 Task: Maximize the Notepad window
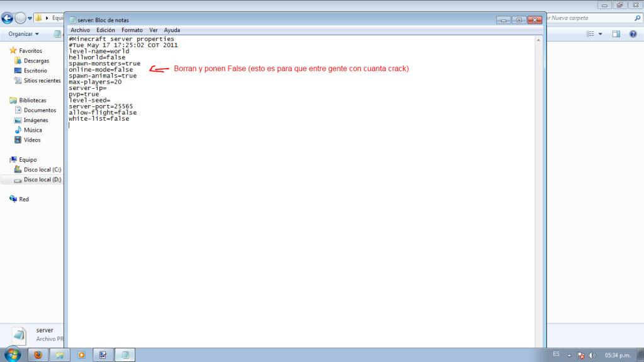coord(519,20)
